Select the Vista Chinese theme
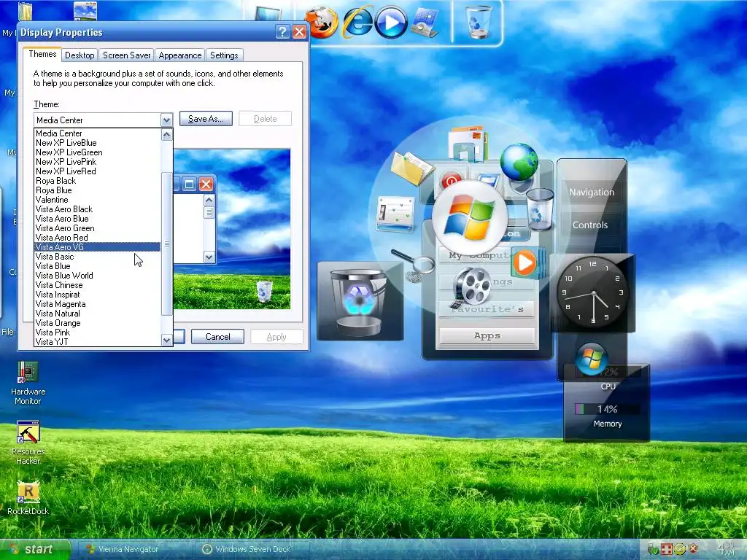Screen dimensions: 747x560 point(97,285)
